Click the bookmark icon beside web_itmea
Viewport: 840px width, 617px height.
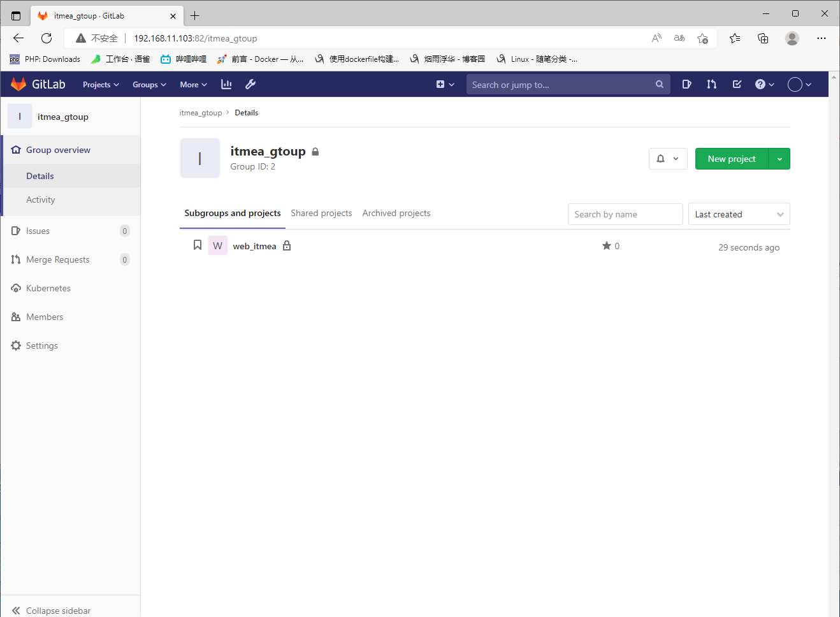pyautogui.click(x=198, y=245)
